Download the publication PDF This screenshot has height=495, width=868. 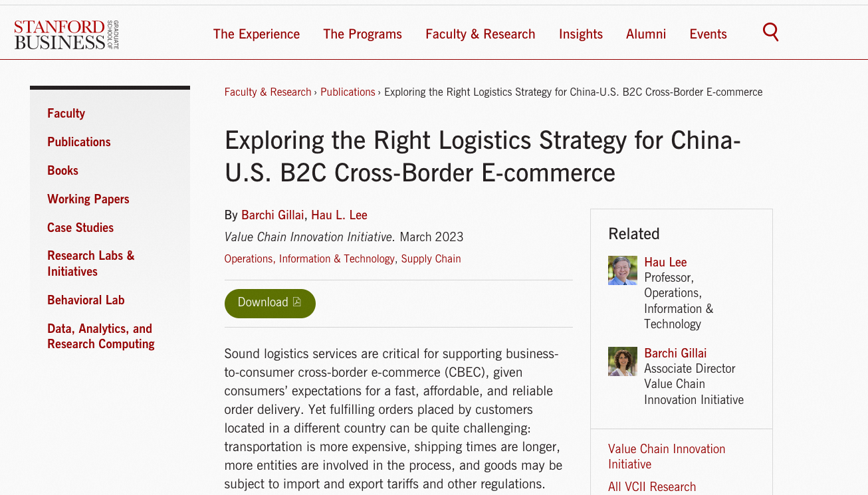(270, 303)
